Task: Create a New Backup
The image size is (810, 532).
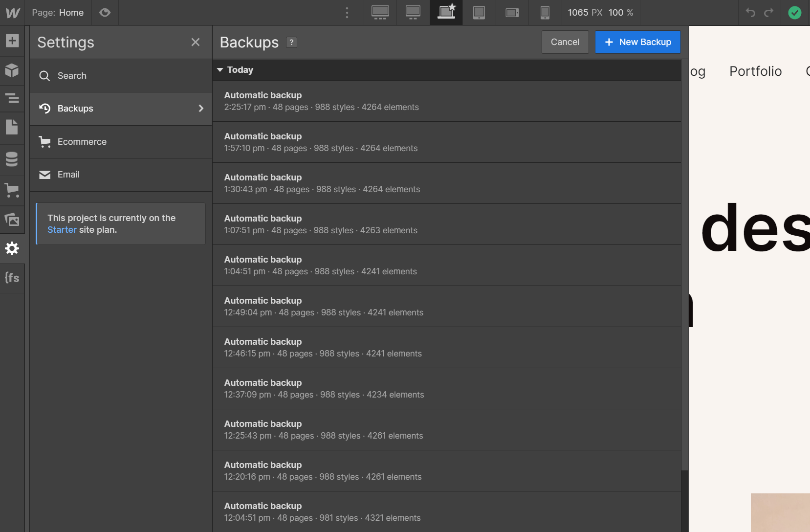Action: coord(637,42)
